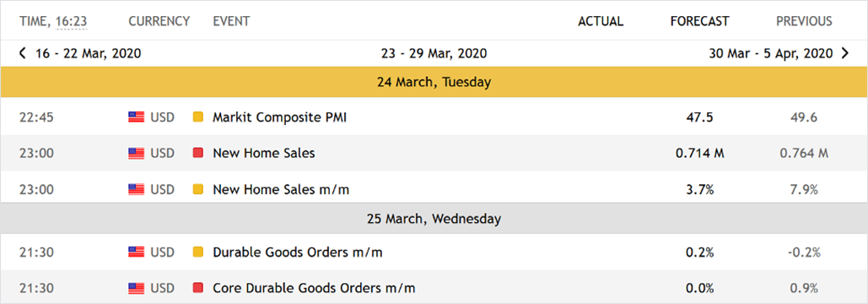Click the red importance marker for New Home Sales
Image resolution: width=868 pixels, height=304 pixels.
point(197,154)
